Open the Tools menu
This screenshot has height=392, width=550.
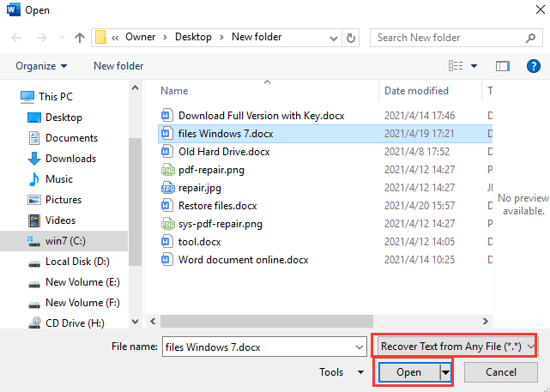coord(342,372)
